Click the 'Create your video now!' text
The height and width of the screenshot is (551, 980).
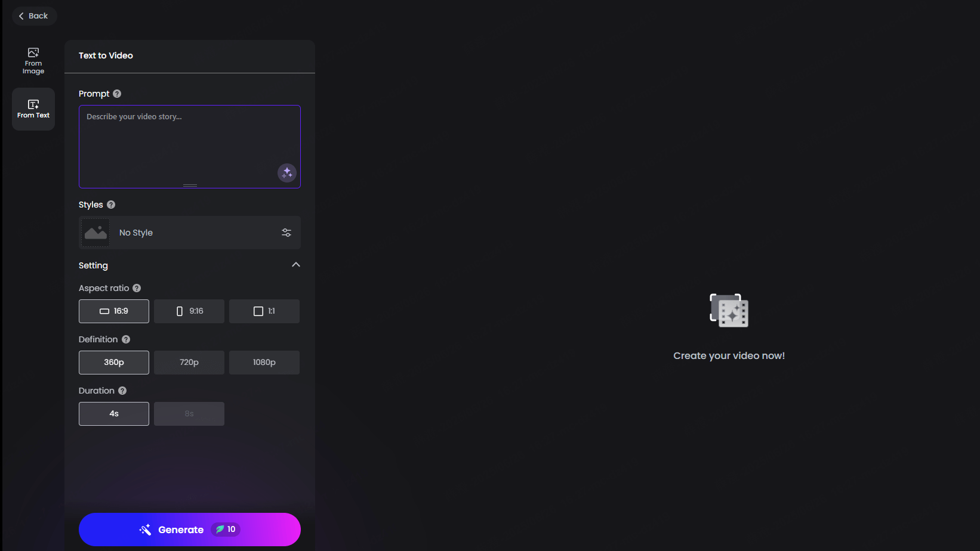(x=729, y=355)
